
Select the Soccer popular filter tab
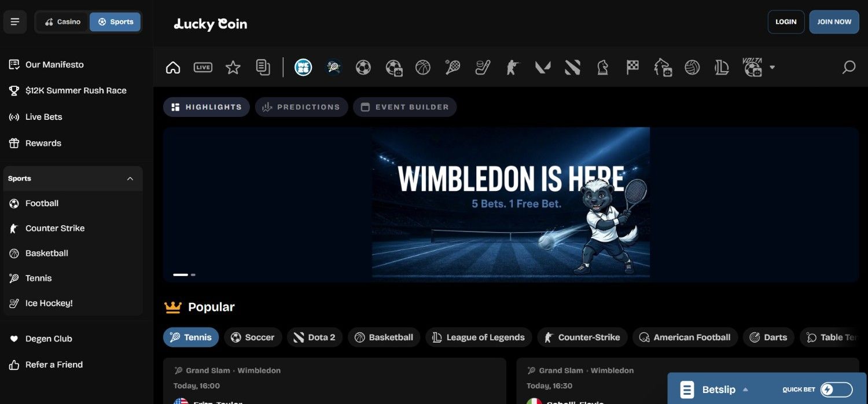point(253,337)
